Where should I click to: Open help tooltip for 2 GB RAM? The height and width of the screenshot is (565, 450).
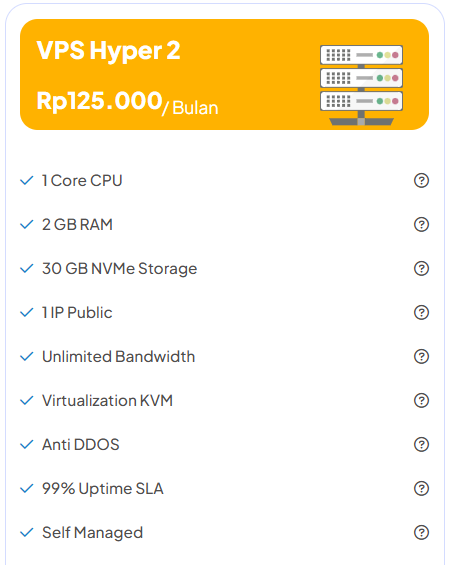click(421, 224)
